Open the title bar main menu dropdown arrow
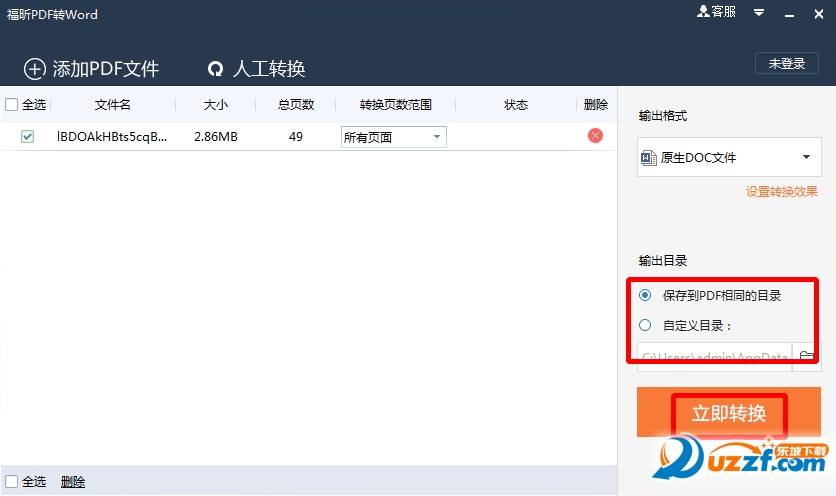The height and width of the screenshot is (496, 836). (x=759, y=12)
